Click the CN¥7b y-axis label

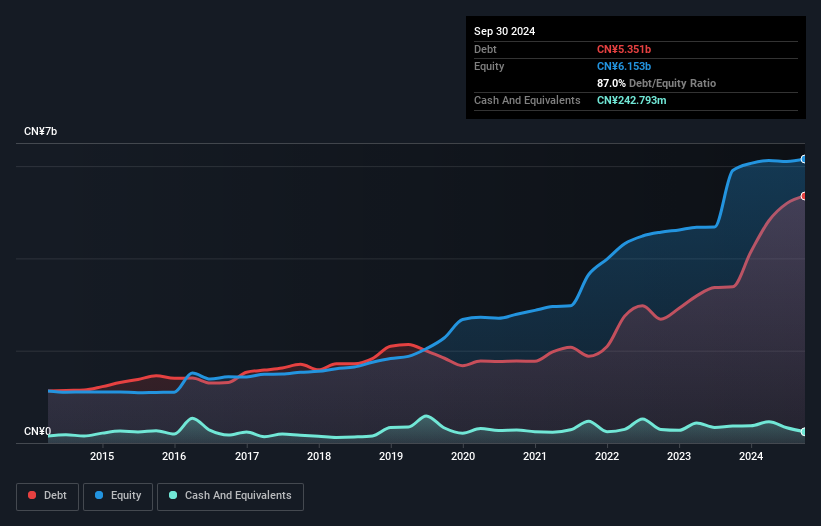click(x=40, y=131)
